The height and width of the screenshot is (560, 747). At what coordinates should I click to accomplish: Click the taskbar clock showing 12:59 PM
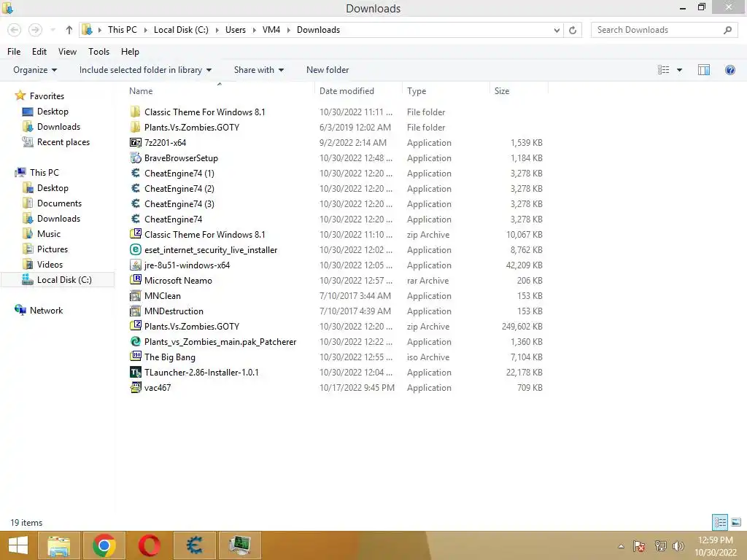[715, 545]
